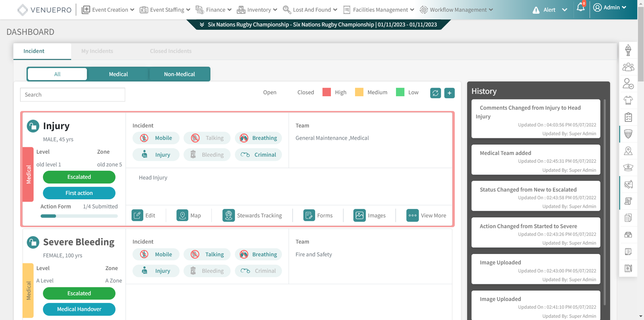The width and height of the screenshot is (644, 320).
Task: Select the Non-Medical filter tab
Action: pos(179,74)
